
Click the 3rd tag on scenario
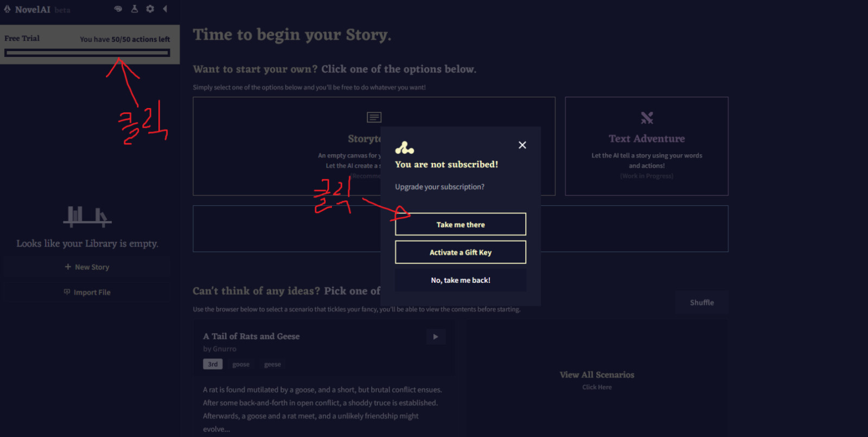[x=213, y=364]
